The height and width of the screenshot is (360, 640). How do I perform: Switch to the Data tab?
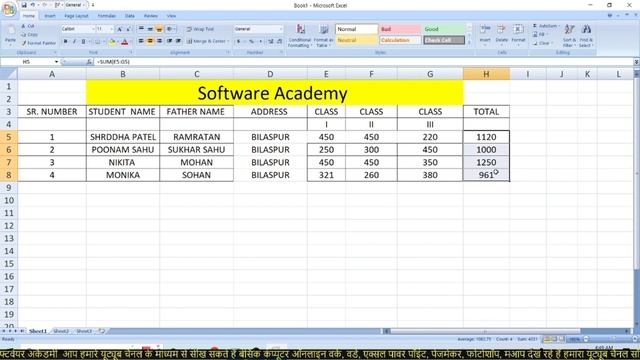point(130,16)
